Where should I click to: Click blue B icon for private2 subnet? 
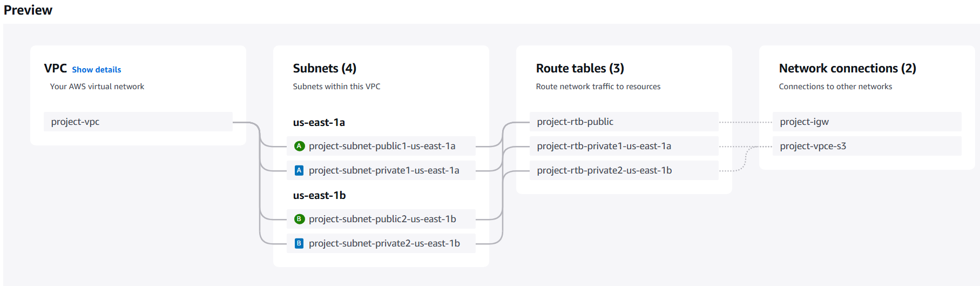[299, 243]
